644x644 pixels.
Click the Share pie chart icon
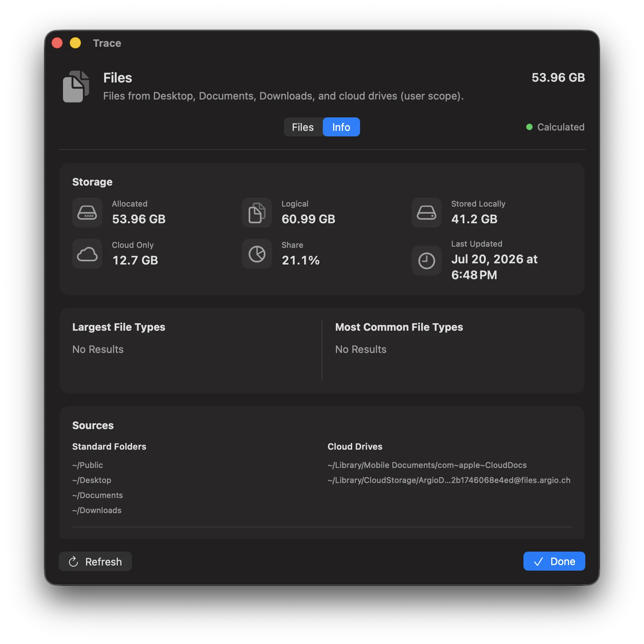257,254
